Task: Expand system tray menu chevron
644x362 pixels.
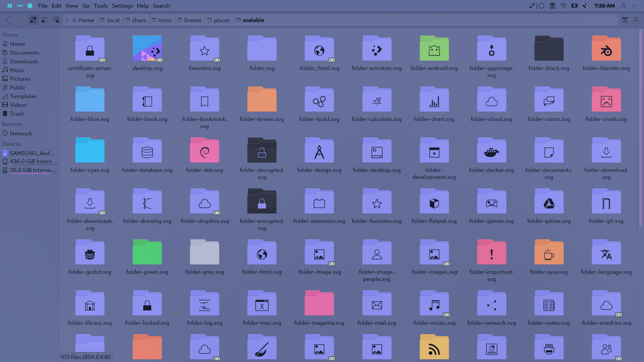Action: pos(634,6)
